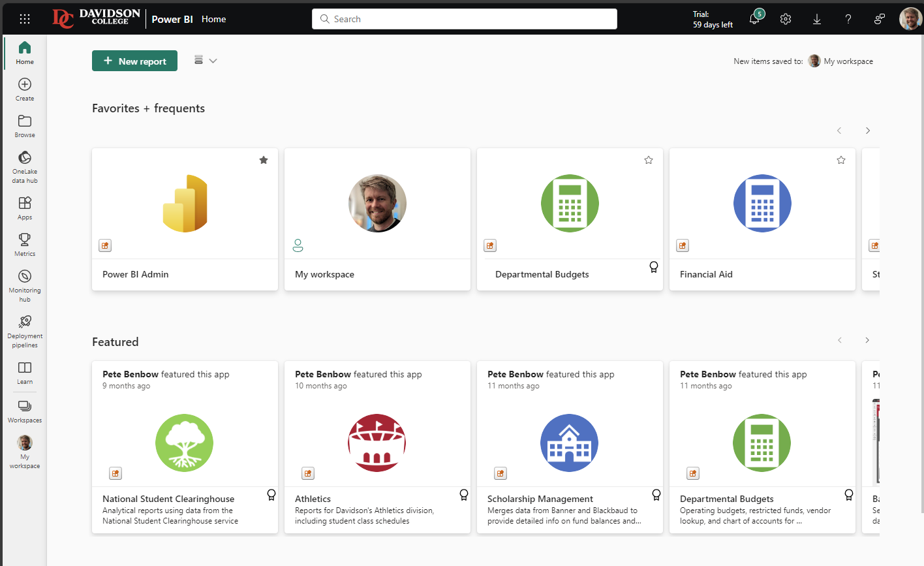
Task: Open Financial Aid card
Action: click(762, 219)
